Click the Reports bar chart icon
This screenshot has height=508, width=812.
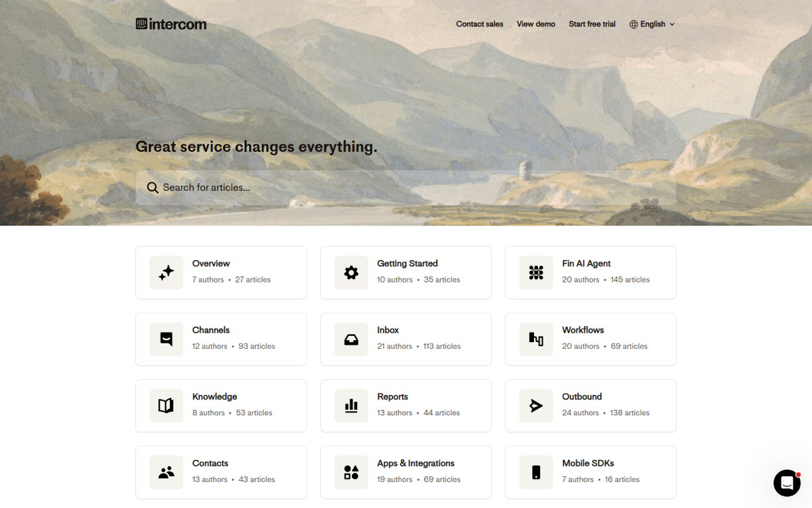click(x=351, y=406)
